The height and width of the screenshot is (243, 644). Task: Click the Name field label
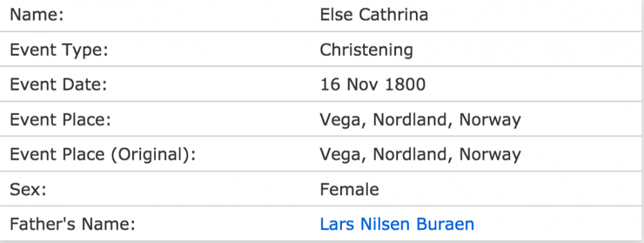(37, 15)
